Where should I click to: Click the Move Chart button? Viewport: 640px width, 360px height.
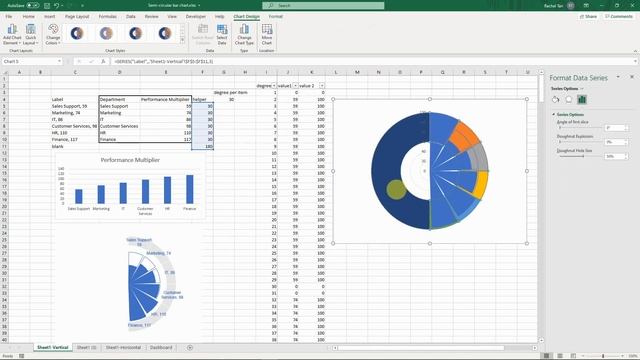click(x=267, y=34)
